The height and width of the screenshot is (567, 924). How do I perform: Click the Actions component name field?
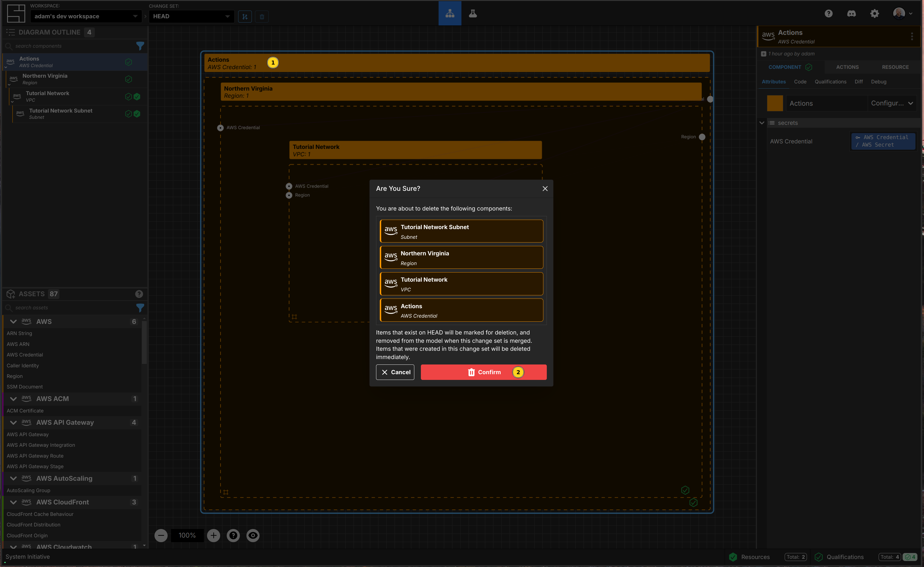[827, 103]
